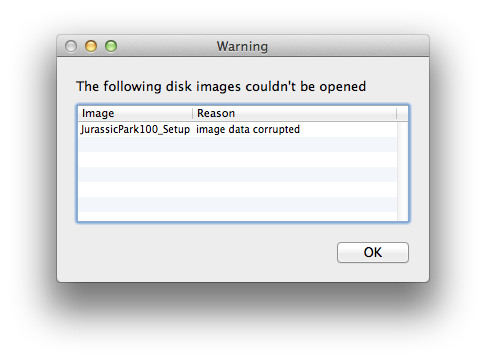Sort by the Reason column header

[x=295, y=113]
